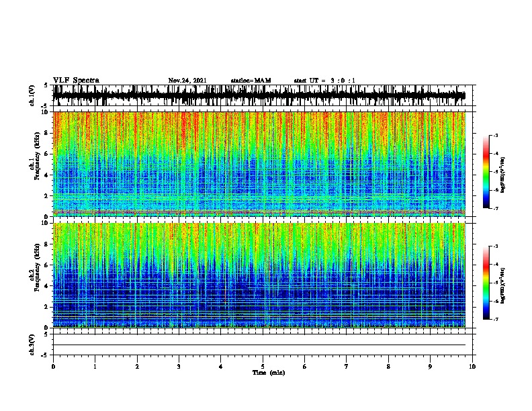532x411 pixels.
Task: Click the "VLF Spectra" title text
Action: (x=76, y=81)
